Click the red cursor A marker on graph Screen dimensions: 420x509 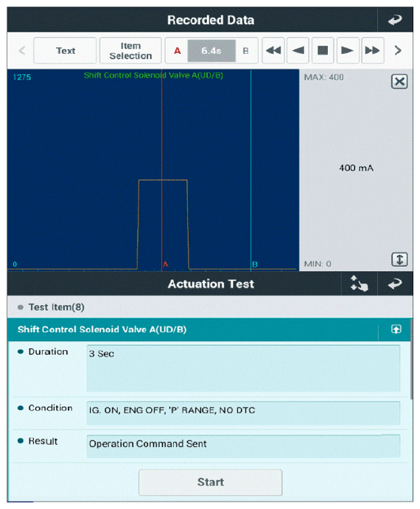click(x=165, y=264)
